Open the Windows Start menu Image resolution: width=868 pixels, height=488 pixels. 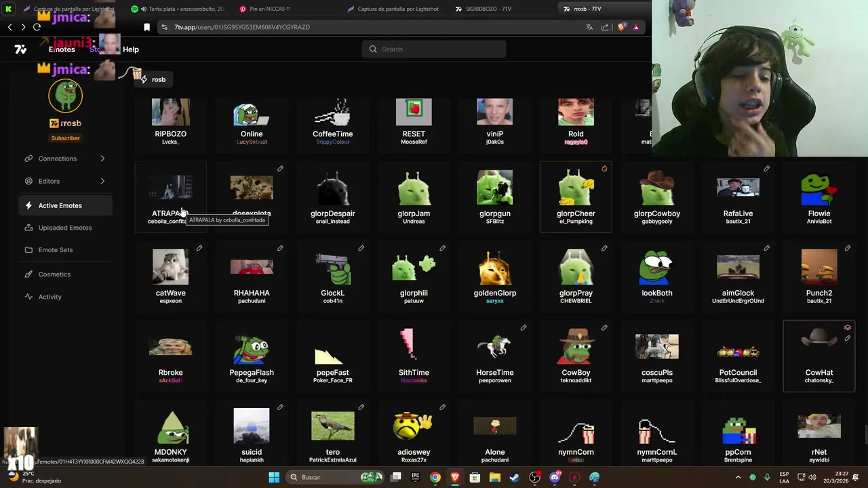tap(274, 477)
